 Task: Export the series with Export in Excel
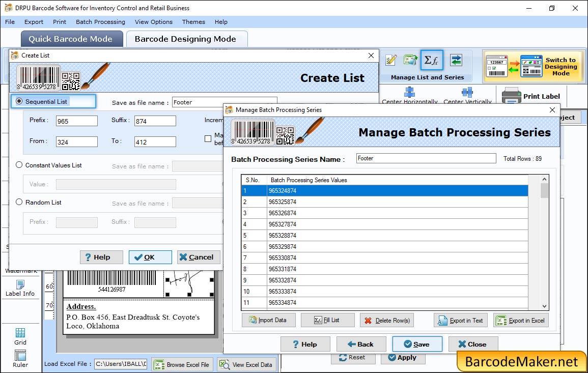(x=521, y=320)
